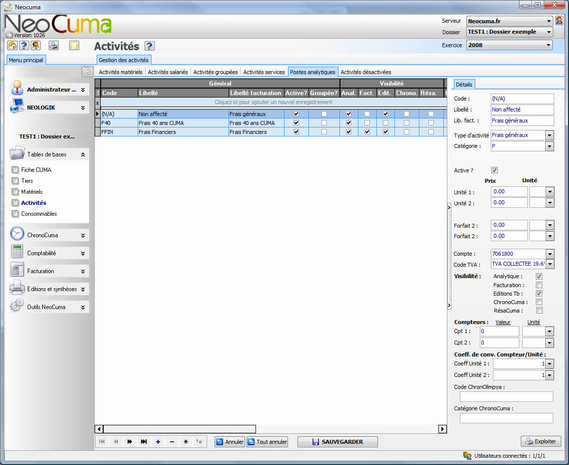Toggle Fact. checkbox for FFIN row

pos(367,132)
